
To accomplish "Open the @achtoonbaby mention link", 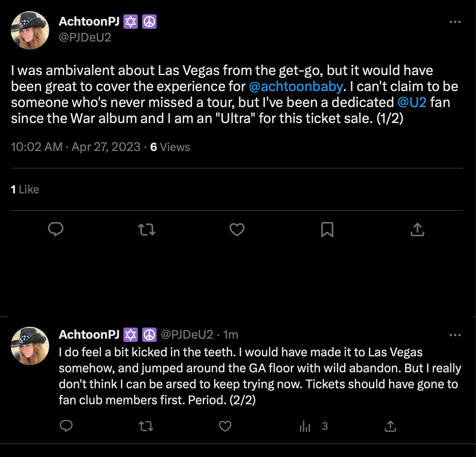I will click(x=296, y=86).
